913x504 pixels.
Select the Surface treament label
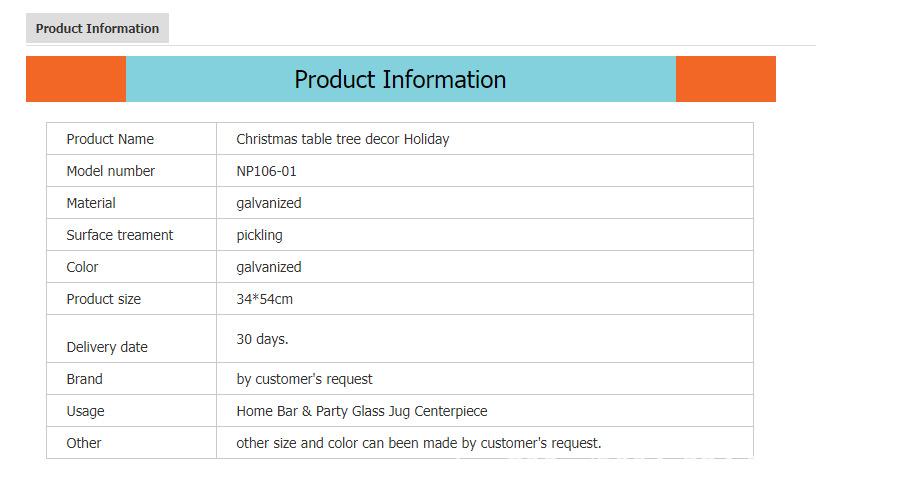120,235
